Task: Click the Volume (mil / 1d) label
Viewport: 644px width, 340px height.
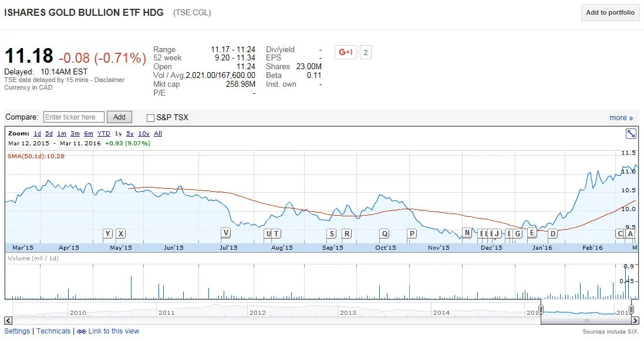Action: tap(33, 259)
